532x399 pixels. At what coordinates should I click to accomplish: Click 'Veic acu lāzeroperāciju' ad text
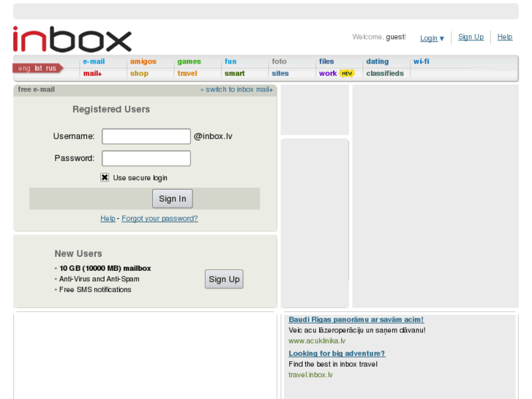(357, 330)
